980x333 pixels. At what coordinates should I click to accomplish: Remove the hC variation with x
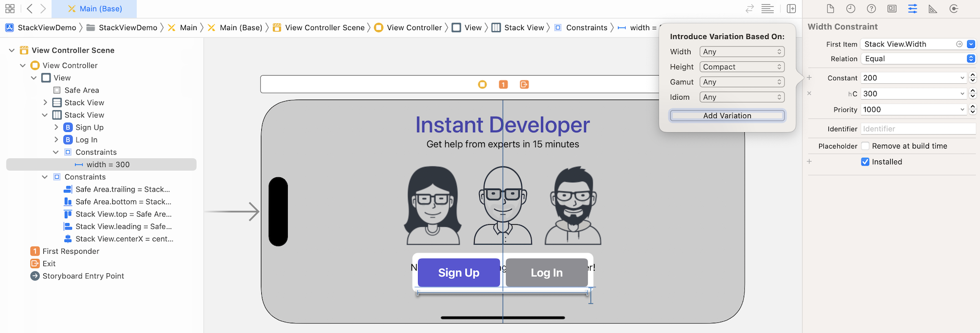pos(809,93)
